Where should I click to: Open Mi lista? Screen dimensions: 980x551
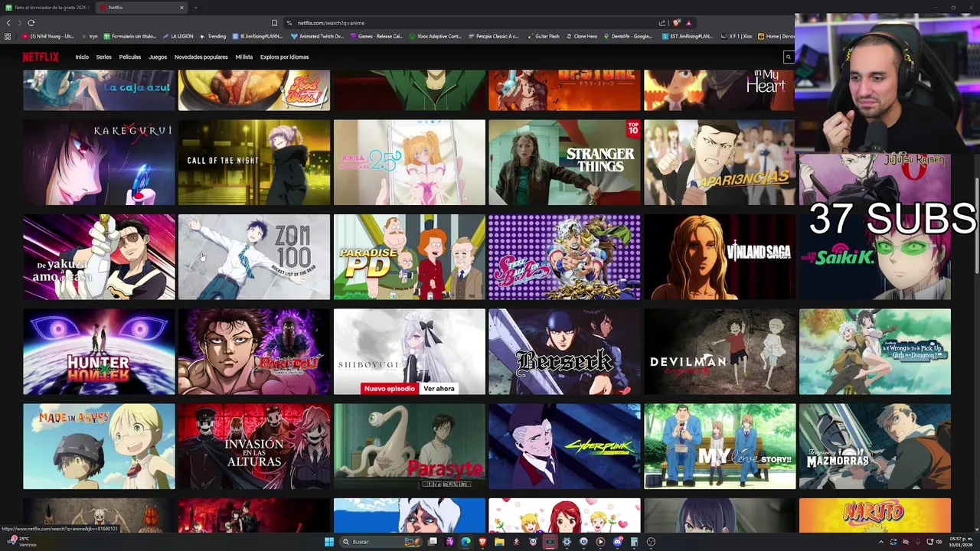click(244, 57)
